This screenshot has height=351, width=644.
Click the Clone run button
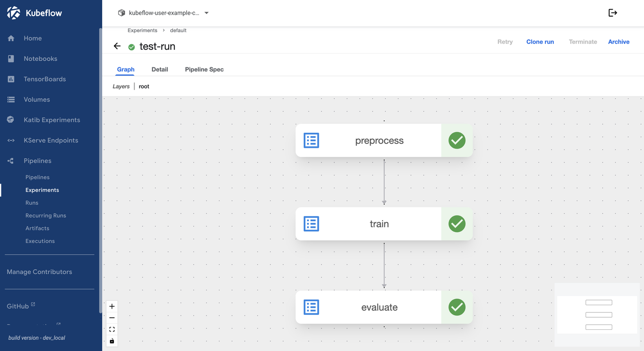click(x=540, y=42)
